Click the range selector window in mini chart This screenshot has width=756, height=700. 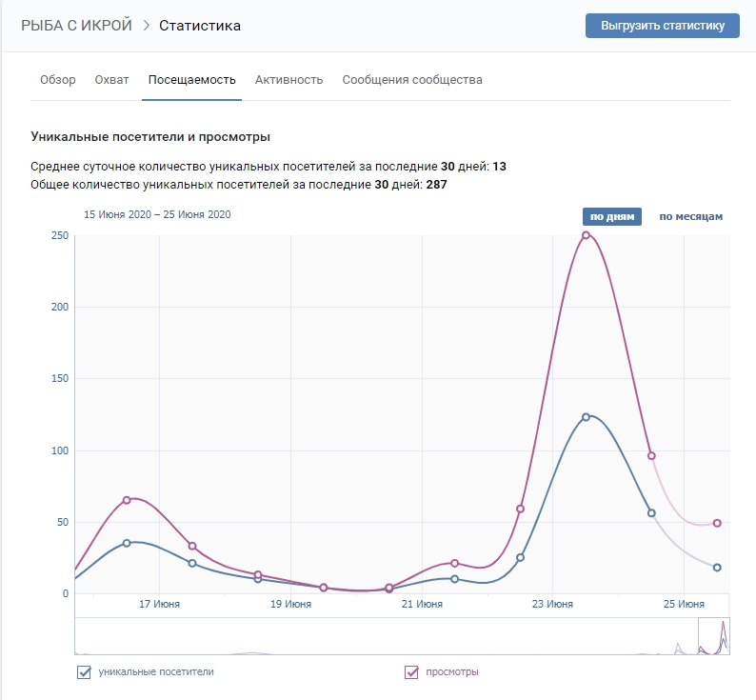pyautogui.click(x=714, y=636)
